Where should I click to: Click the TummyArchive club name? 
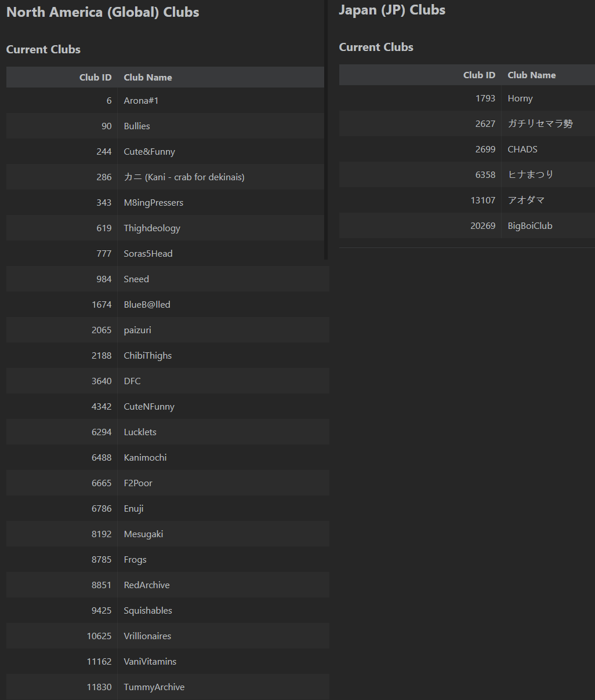tap(154, 687)
